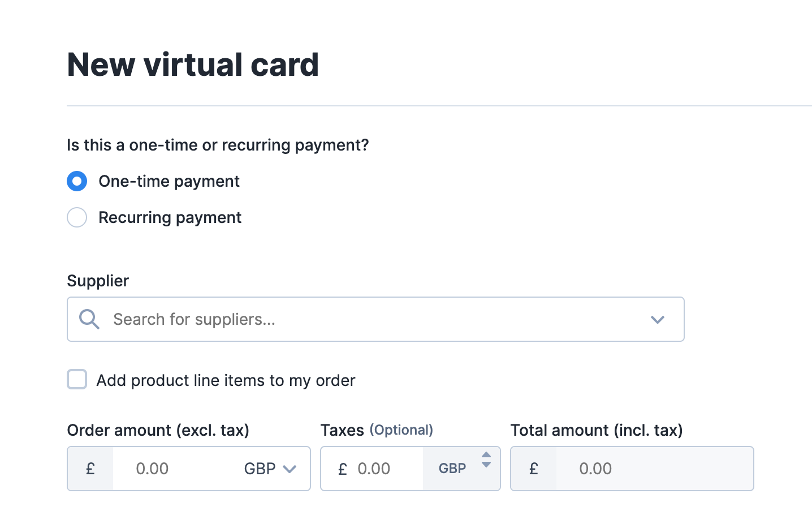This screenshot has height=515, width=812.
Task: Expand the supplier selection dropdown chevron
Action: (658, 319)
